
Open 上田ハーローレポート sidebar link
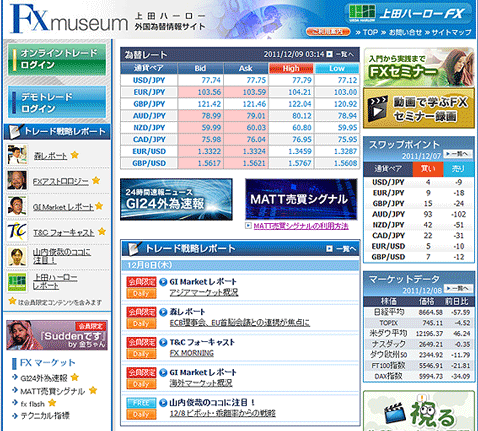tap(55, 282)
